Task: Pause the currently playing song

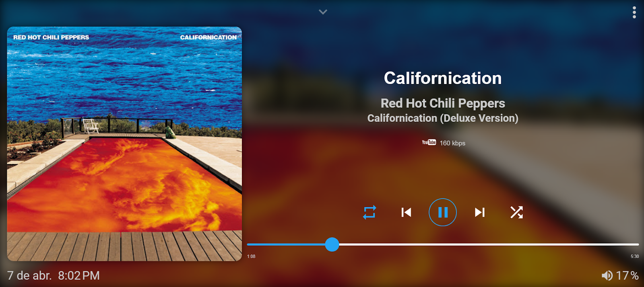Action: pyautogui.click(x=443, y=212)
